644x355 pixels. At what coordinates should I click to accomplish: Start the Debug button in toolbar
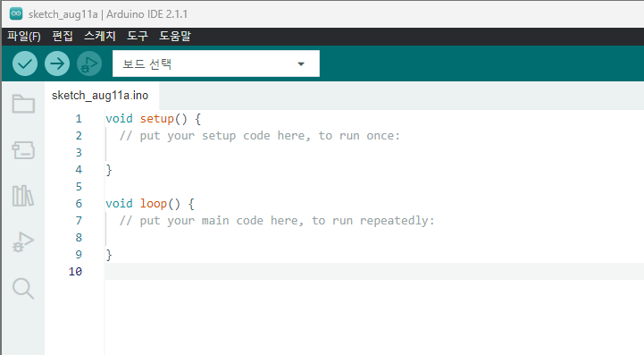point(89,63)
